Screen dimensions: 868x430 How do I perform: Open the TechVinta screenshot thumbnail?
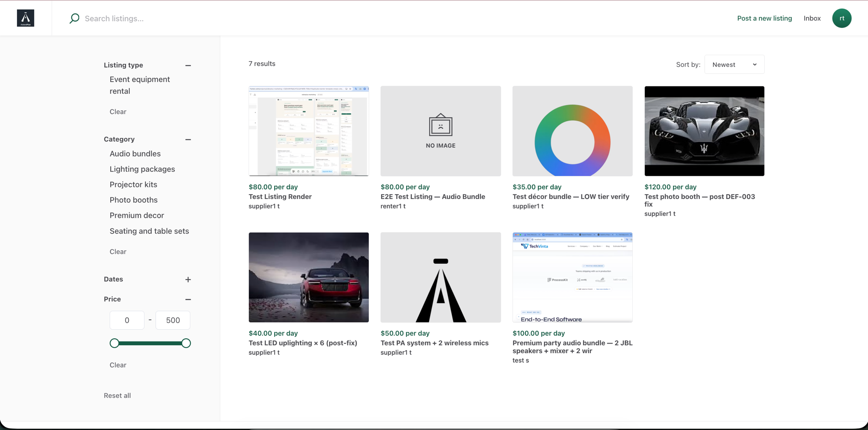coord(572,277)
